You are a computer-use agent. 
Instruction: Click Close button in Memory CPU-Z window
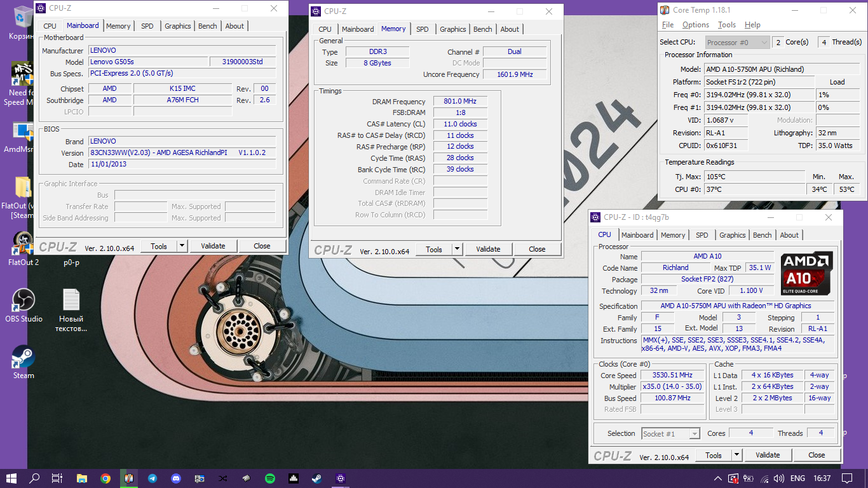point(537,249)
